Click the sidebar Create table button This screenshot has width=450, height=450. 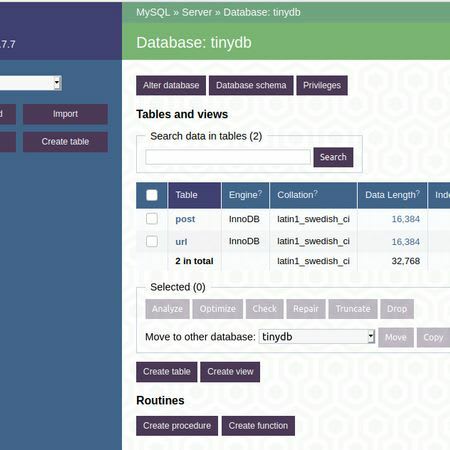(x=65, y=142)
